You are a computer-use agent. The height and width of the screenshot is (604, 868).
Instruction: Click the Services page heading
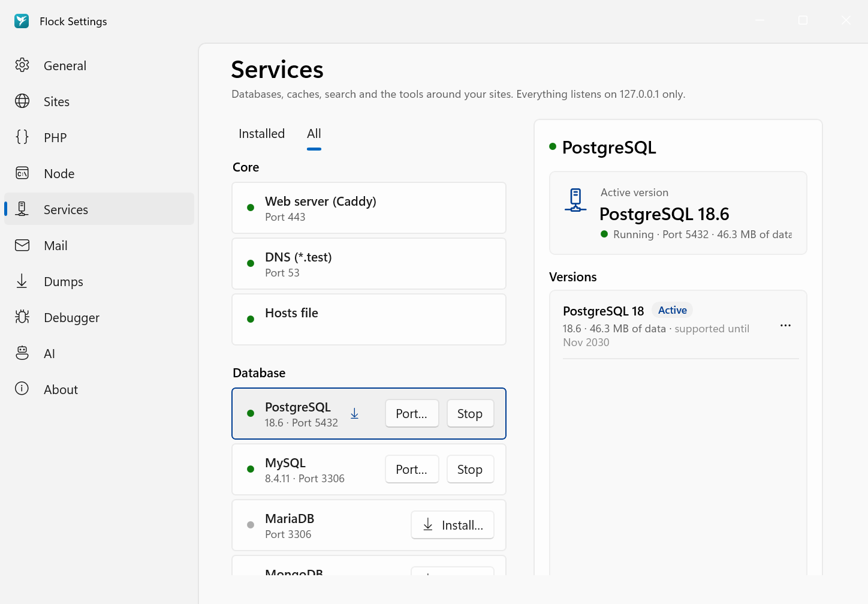(278, 70)
